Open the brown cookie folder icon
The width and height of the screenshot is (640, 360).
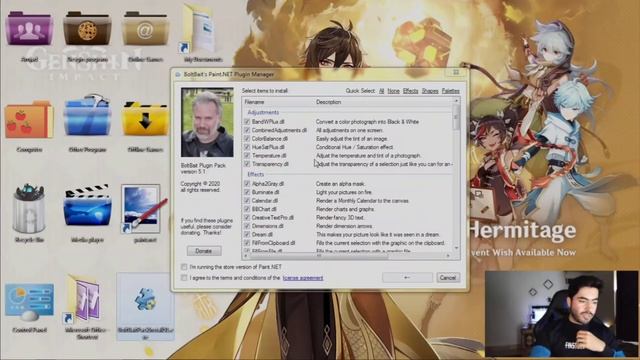coord(87,29)
